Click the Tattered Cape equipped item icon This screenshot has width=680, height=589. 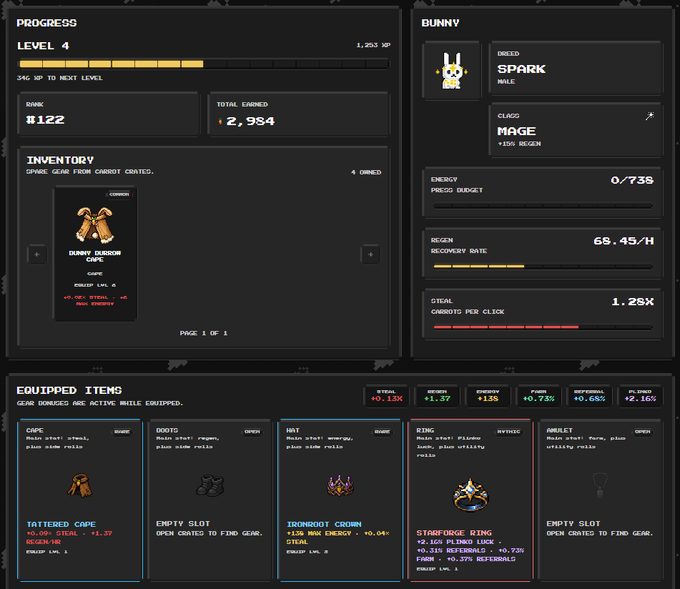click(x=80, y=486)
